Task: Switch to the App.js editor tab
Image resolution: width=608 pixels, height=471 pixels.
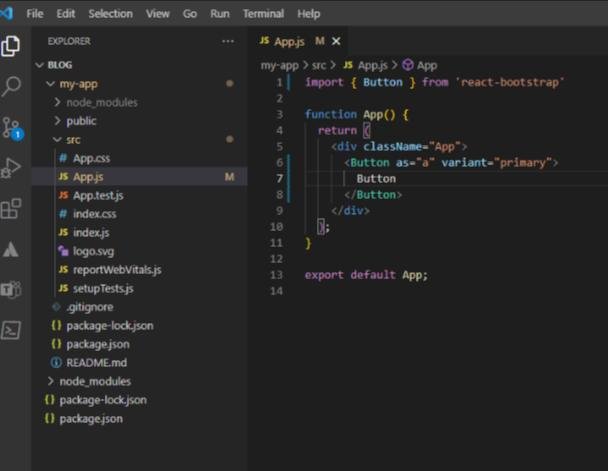Action: click(x=288, y=41)
